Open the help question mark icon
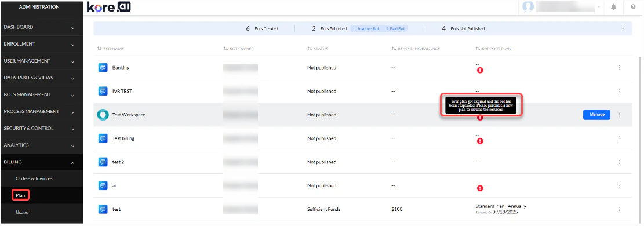Image resolution: width=644 pixels, height=226 pixels. pyautogui.click(x=633, y=7)
